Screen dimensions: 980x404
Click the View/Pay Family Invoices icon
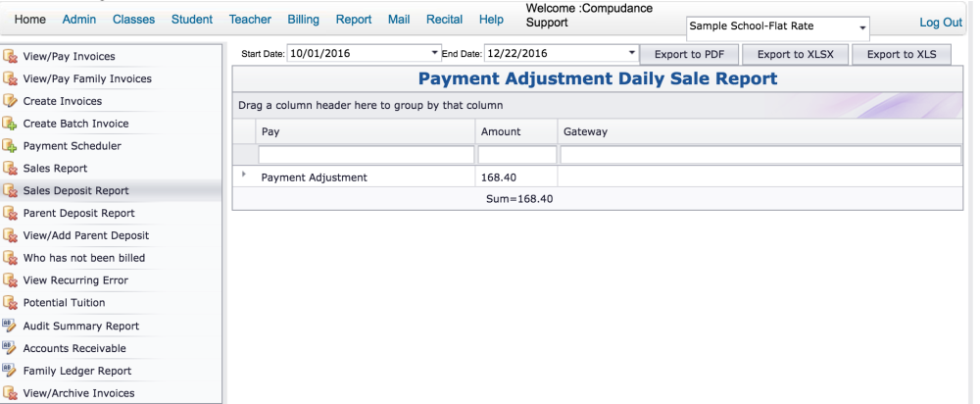click(10, 78)
